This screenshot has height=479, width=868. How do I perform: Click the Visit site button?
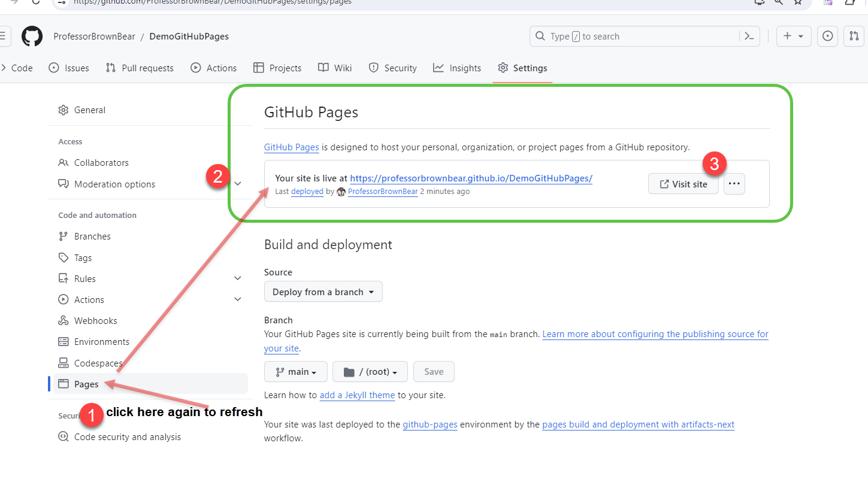coord(683,184)
